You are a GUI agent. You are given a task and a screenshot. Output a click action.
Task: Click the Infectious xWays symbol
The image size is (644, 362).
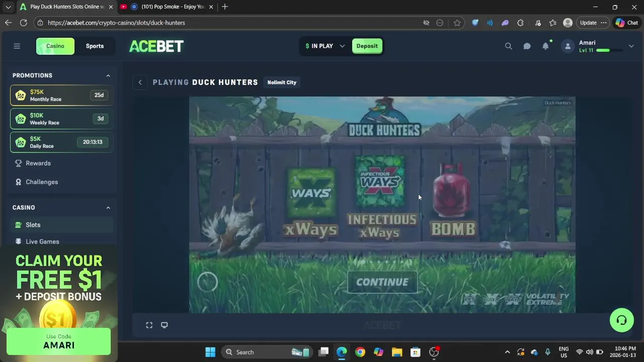pyautogui.click(x=380, y=181)
